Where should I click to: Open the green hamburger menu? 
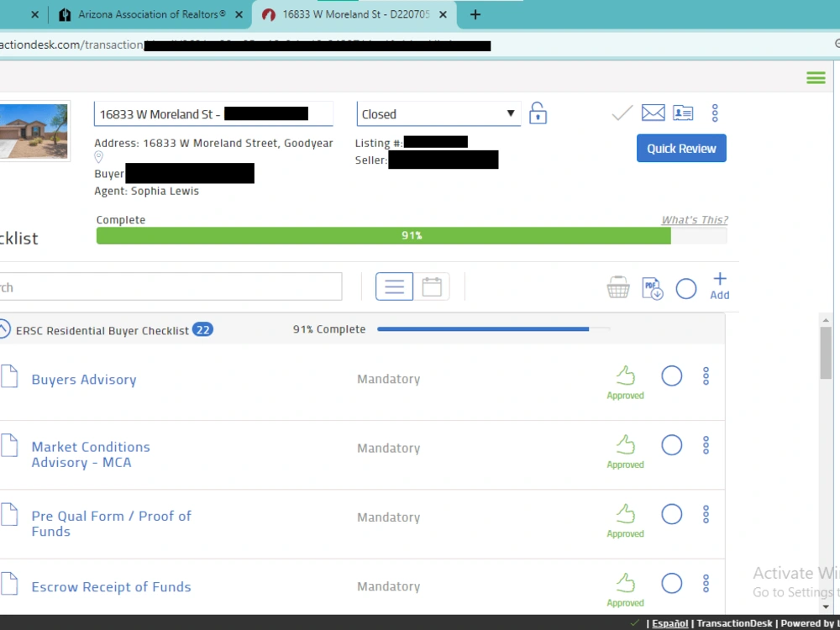(816, 77)
